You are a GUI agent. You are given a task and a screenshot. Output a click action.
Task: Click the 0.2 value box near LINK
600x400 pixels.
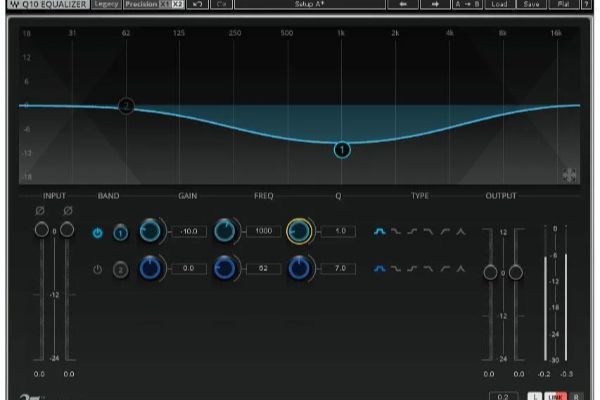point(504,396)
